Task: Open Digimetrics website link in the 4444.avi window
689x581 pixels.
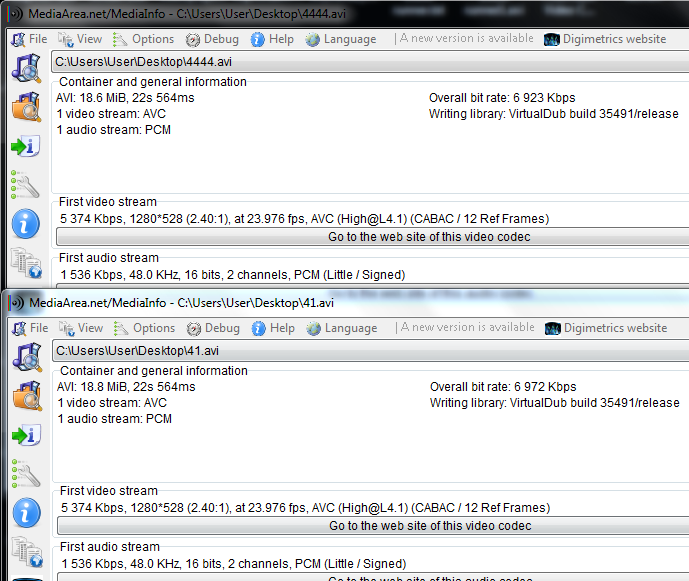Action: pyautogui.click(x=605, y=39)
